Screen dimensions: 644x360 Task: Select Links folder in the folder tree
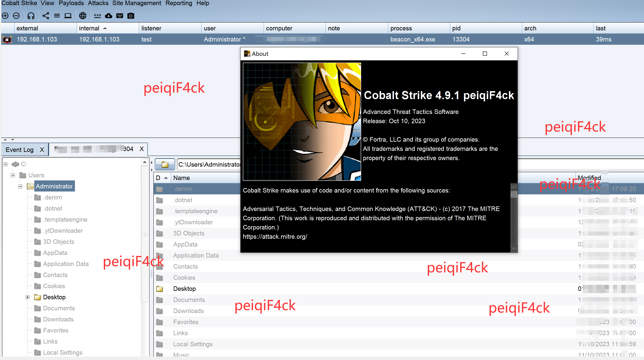click(50, 341)
